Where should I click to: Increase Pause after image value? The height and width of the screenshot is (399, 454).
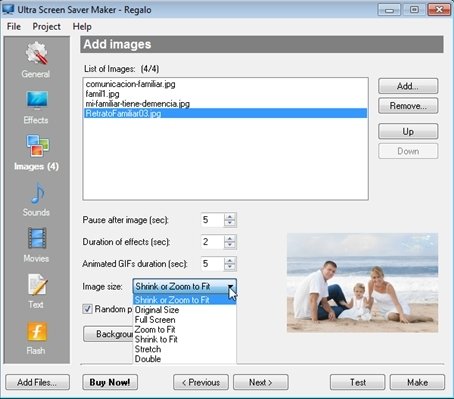pos(230,217)
